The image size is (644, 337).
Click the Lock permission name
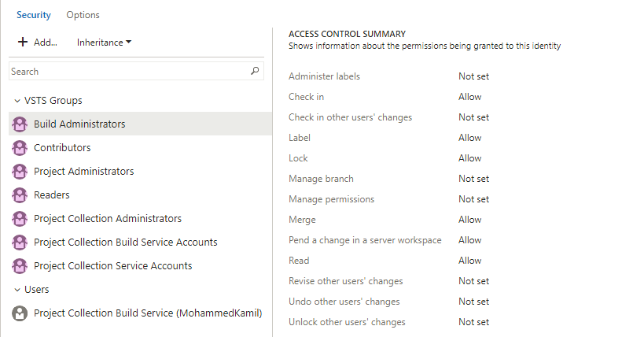[x=298, y=158]
